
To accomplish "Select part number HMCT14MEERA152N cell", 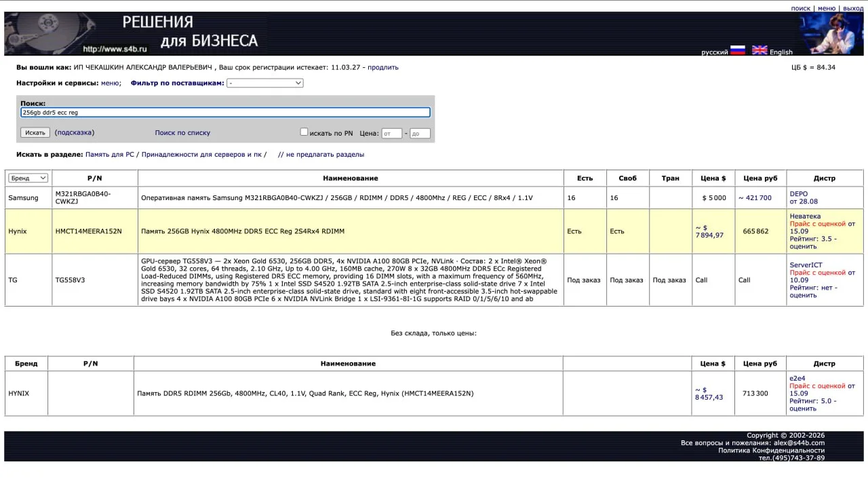I will point(95,231).
